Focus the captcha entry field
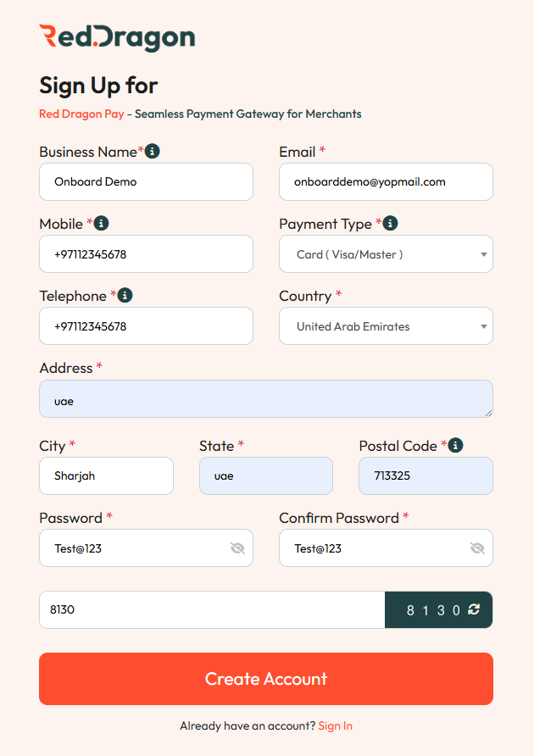The height and width of the screenshot is (756, 534). (x=212, y=609)
